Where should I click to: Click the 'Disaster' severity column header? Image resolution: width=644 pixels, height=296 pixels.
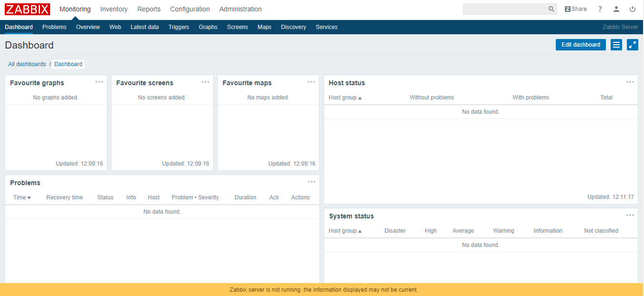point(395,231)
